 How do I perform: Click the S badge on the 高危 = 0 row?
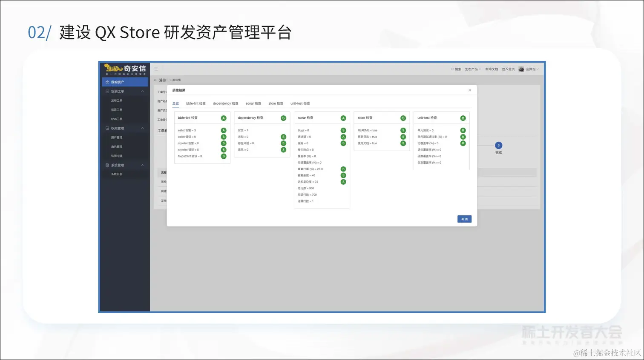point(283,150)
